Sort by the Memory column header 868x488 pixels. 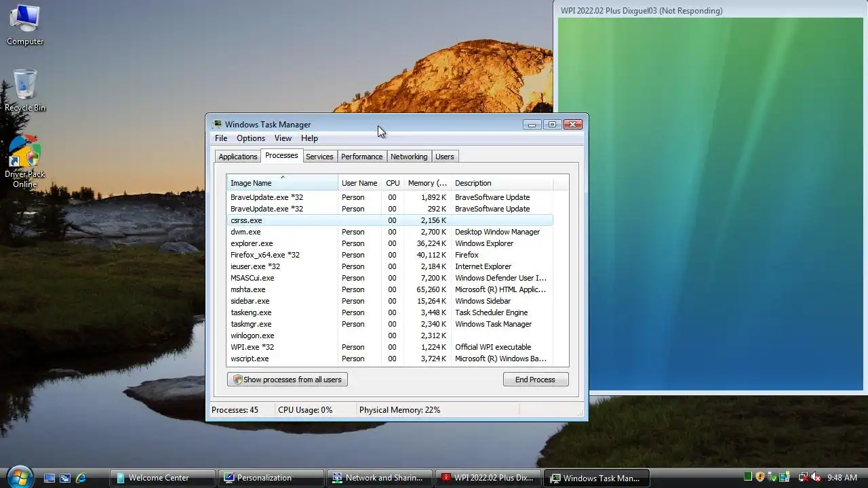tap(427, 183)
